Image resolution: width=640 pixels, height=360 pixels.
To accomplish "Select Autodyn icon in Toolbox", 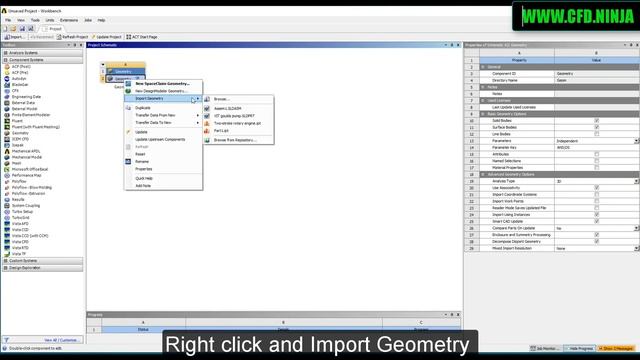I will coord(7,79).
